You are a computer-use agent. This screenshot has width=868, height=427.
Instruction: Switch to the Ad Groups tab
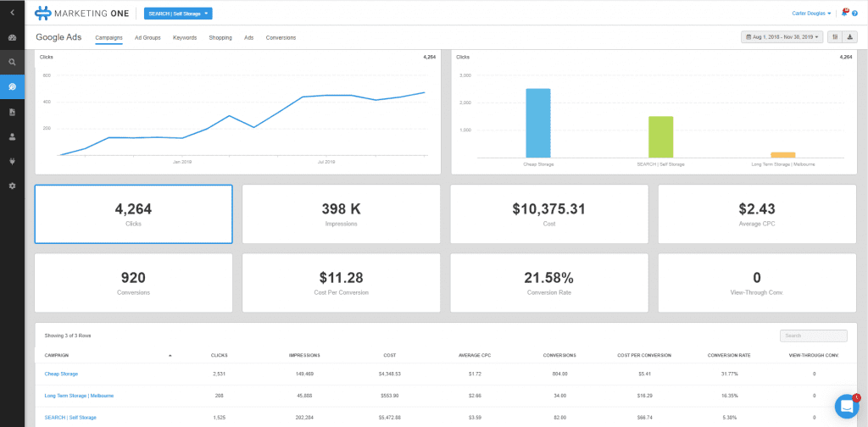147,37
